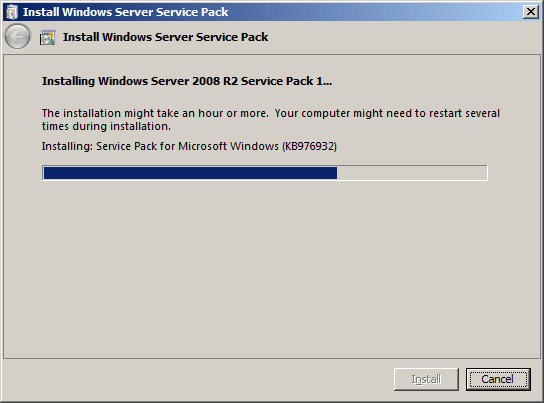Close the Install Windows Server Service Pack window
The image size is (544, 403).
pyautogui.click(x=531, y=12)
